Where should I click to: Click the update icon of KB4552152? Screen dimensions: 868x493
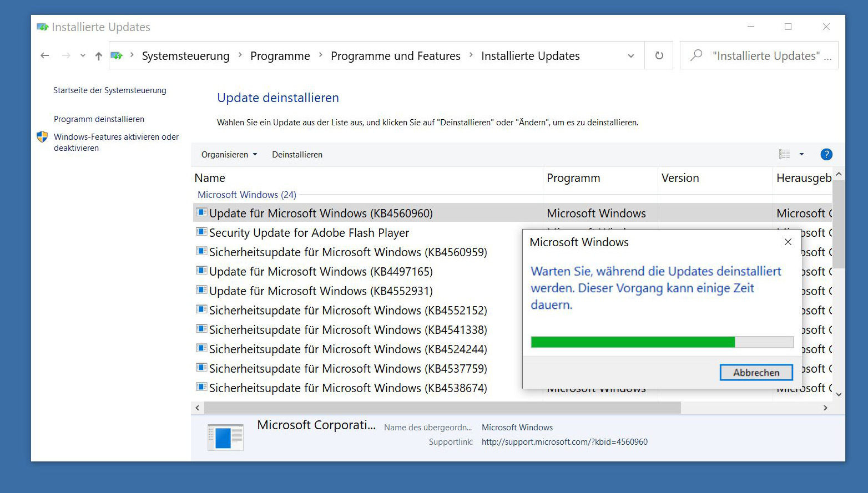coord(201,309)
